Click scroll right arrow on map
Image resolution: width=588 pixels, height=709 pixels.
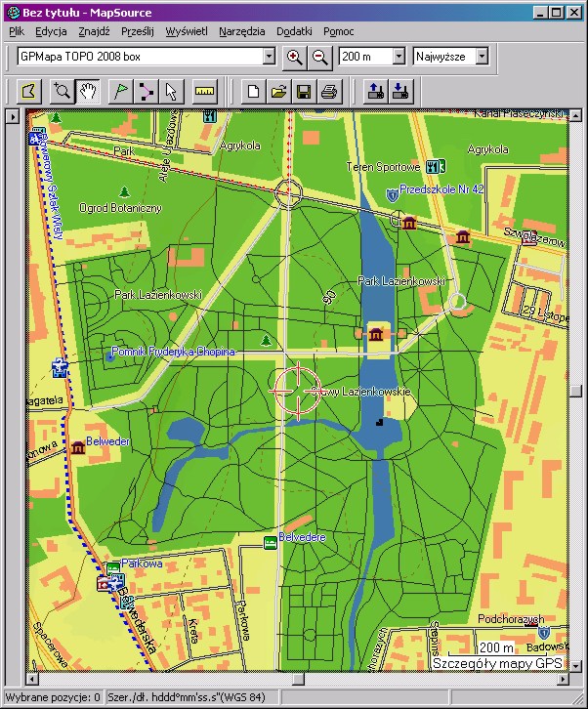[564, 679]
